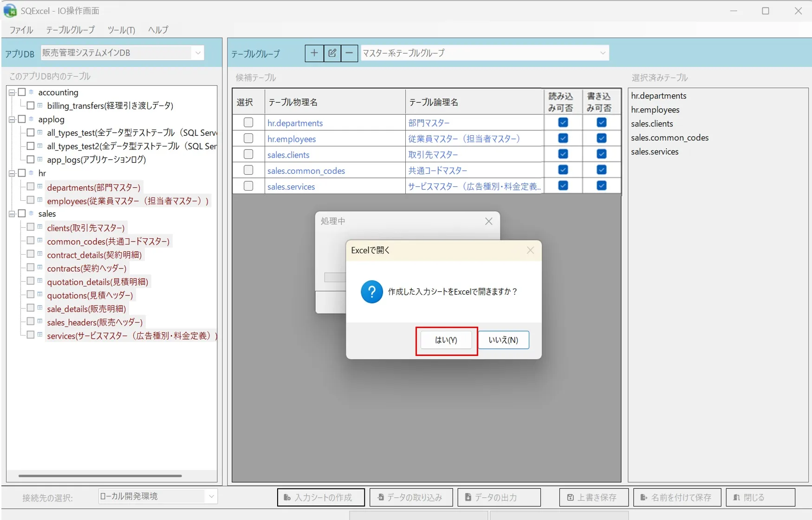Toggle read permission checkbox for hr.employees
812x520 pixels.
pyautogui.click(x=563, y=138)
